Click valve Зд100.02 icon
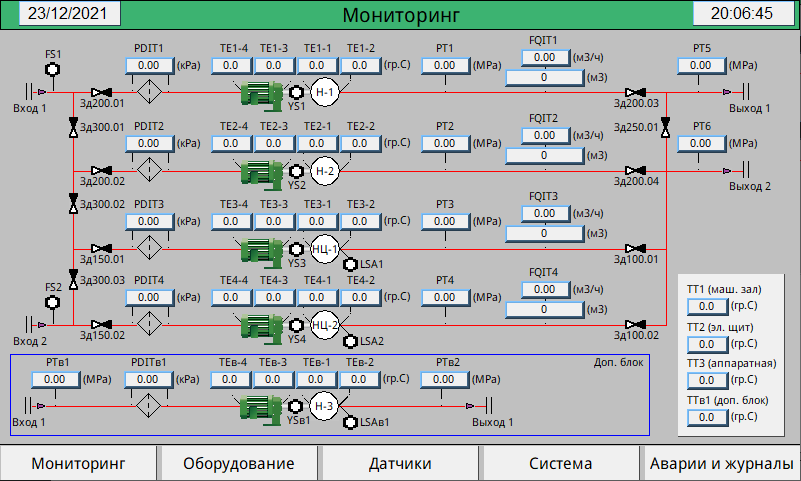Image resolution: width=801 pixels, height=481 pixels. coord(635,324)
